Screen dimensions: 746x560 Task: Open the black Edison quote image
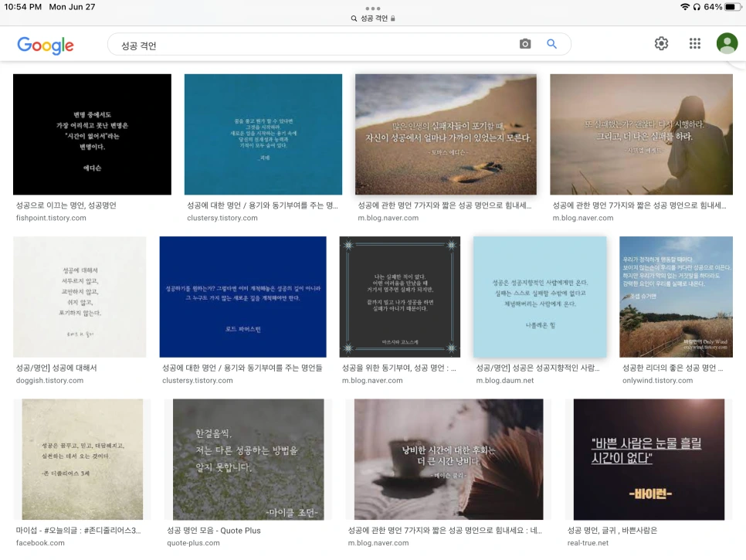(92, 134)
